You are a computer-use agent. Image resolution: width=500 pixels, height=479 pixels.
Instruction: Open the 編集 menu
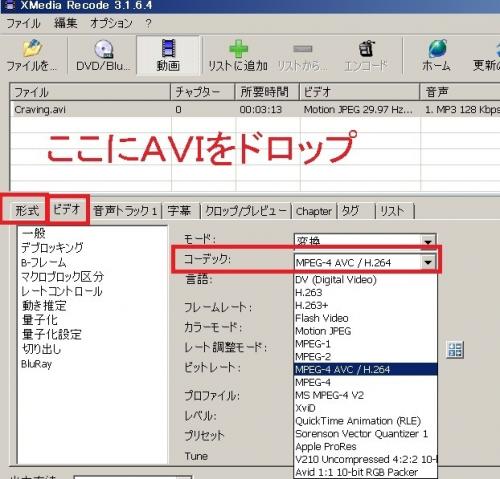[66, 23]
